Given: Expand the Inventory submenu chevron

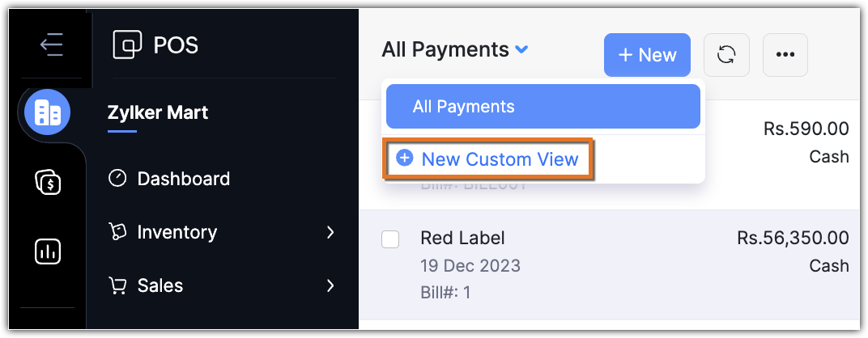Looking at the screenshot, I should coord(330,232).
